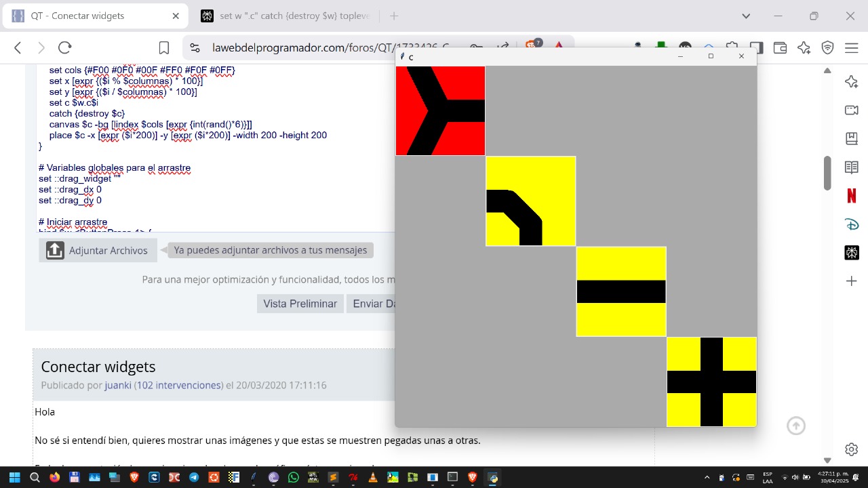Open Perplexity shortcut in sidebar
The width and height of the screenshot is (868, 488).
(x=852, y=253)
